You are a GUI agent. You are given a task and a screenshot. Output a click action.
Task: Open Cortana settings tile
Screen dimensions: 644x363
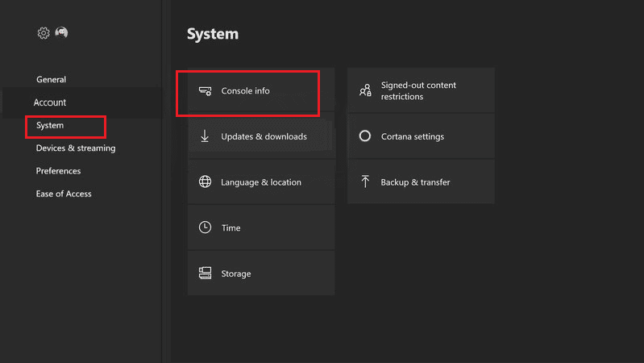pos(421,137)
